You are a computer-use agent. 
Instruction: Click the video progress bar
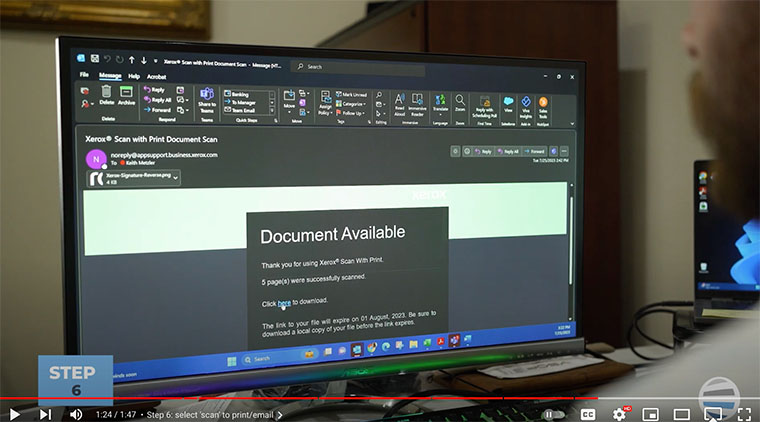(380, 398)
